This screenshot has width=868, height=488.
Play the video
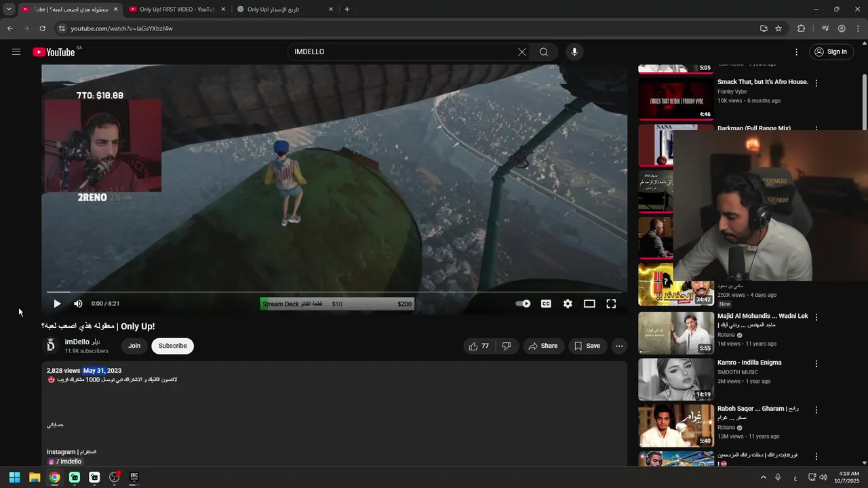[x=57, y=304]
